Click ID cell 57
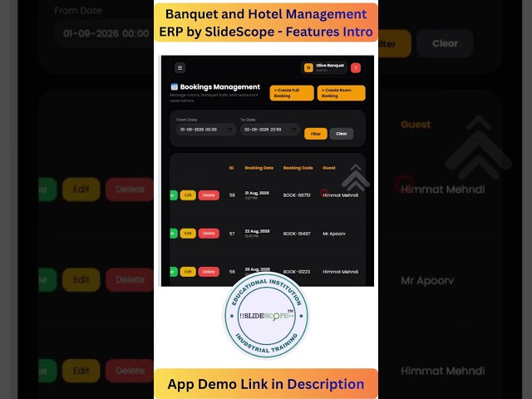The image size is (532, 399). (232, 234)
